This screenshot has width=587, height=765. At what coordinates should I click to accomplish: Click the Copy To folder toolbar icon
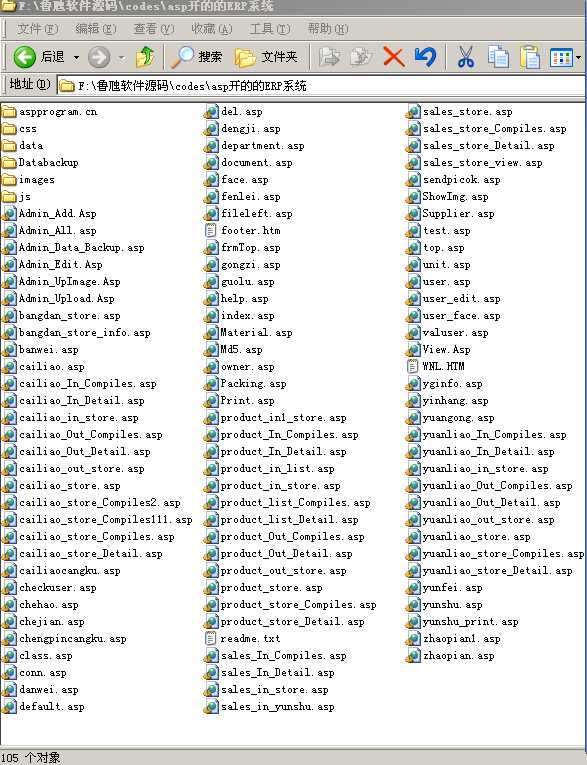coord(361,57)
